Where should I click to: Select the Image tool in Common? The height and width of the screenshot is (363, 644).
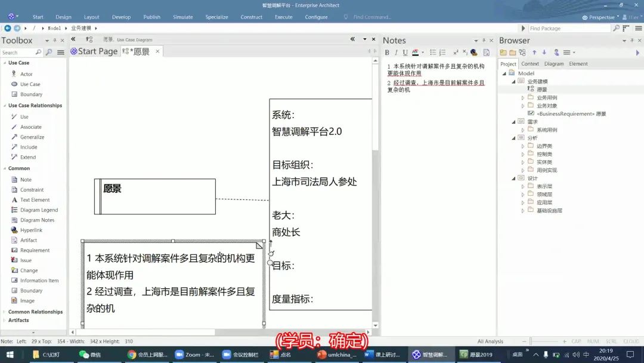pos(27,300)
